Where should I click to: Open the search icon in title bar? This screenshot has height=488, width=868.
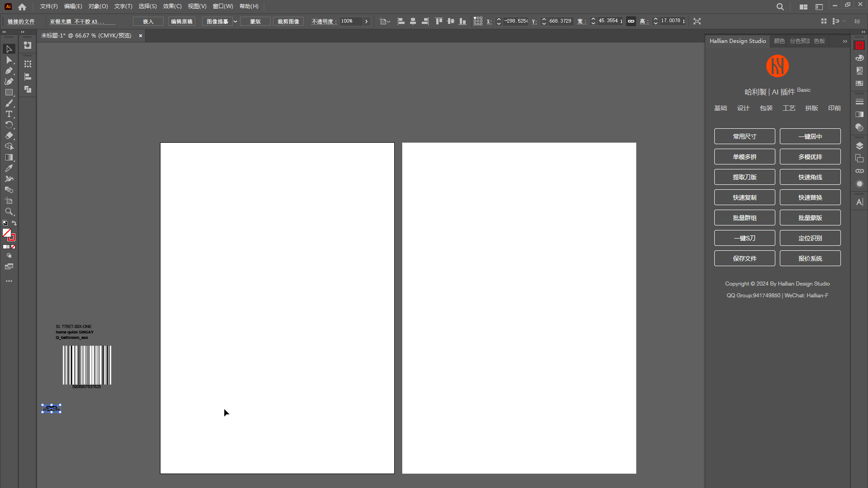(780, 7)
